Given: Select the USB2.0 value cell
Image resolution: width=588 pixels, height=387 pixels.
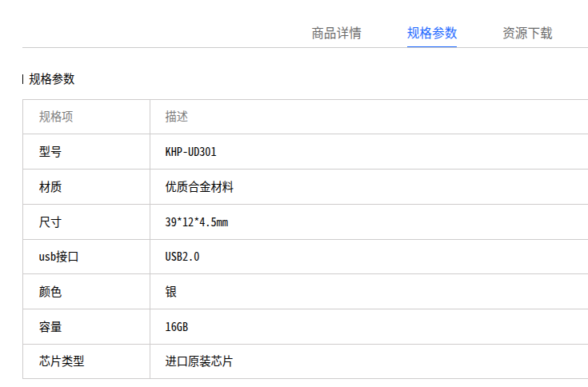Looking at the screenshot, I should click(x=182, y=257).
